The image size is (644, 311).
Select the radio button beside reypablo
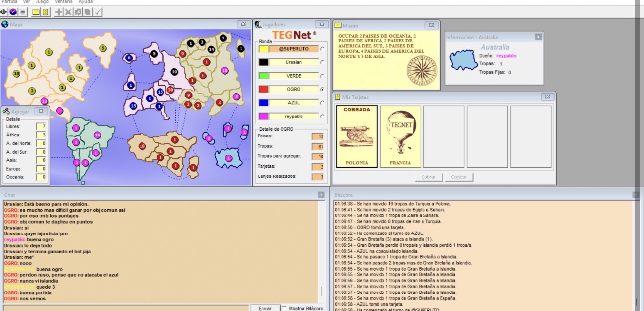coord(322,117)
